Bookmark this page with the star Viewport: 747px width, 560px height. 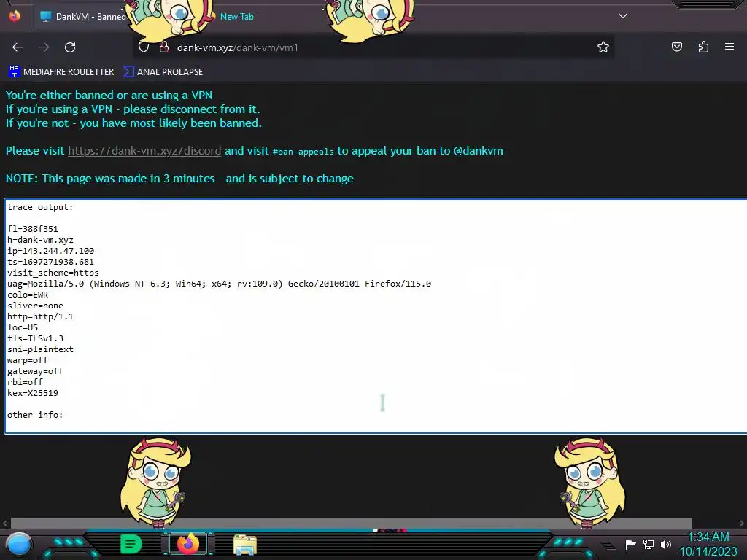(x=603, y=47)
